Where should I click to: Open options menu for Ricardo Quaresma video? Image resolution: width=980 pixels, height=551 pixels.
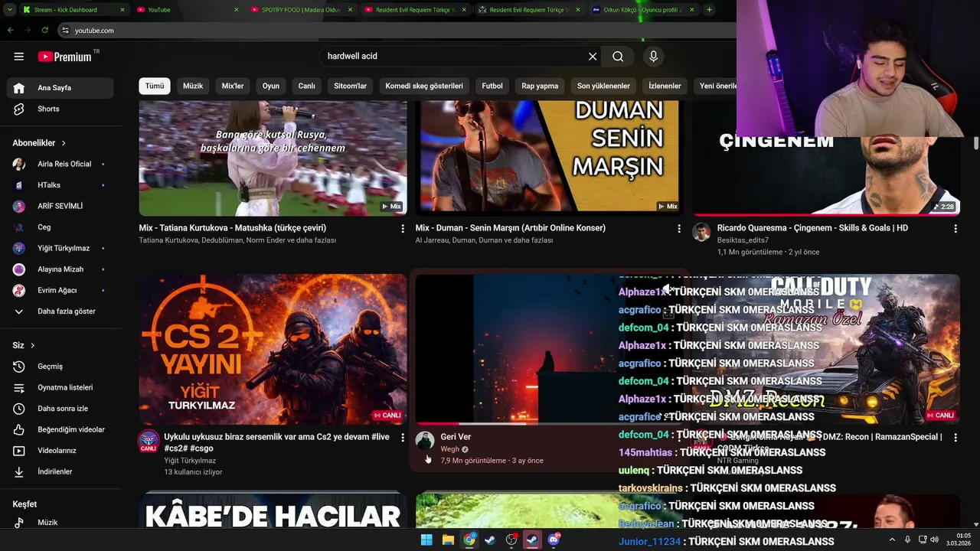click(x=955, y=228)
